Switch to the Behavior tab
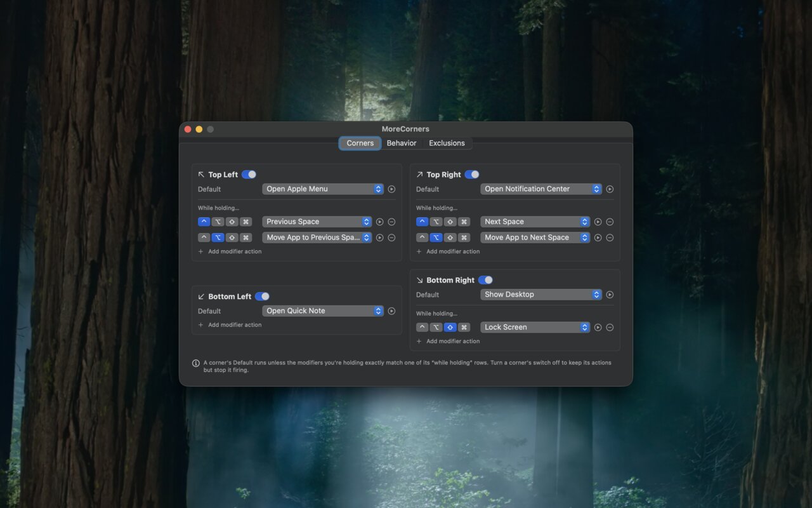 coord(402,144)
